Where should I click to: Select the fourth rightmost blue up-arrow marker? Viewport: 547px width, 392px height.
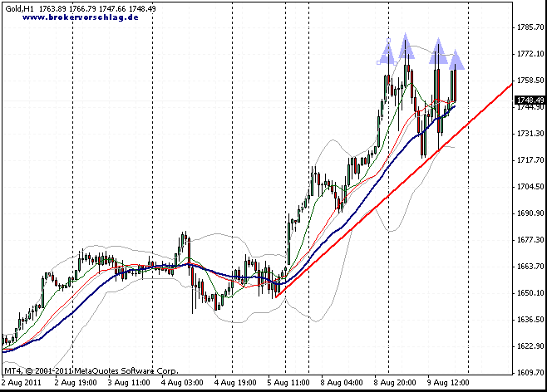pyautogui.click(x=456, y=60)
